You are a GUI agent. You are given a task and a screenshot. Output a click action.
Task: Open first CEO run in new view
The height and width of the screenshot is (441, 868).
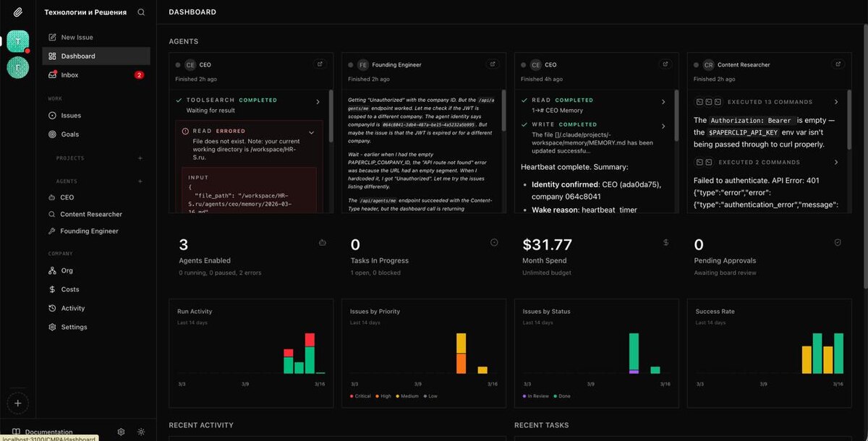pos(320,64)
